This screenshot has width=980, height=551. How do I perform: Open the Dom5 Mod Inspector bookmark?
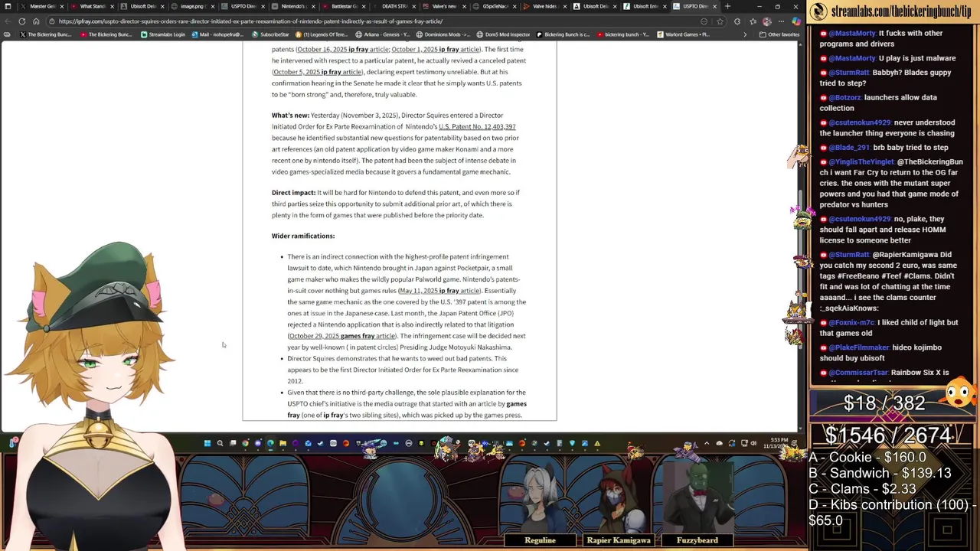(503, 34)
